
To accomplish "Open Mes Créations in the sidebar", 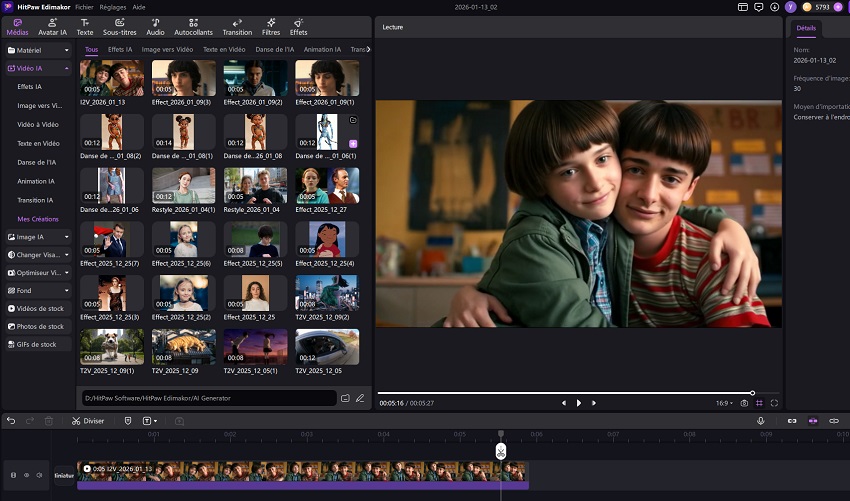I will (38, 219).
